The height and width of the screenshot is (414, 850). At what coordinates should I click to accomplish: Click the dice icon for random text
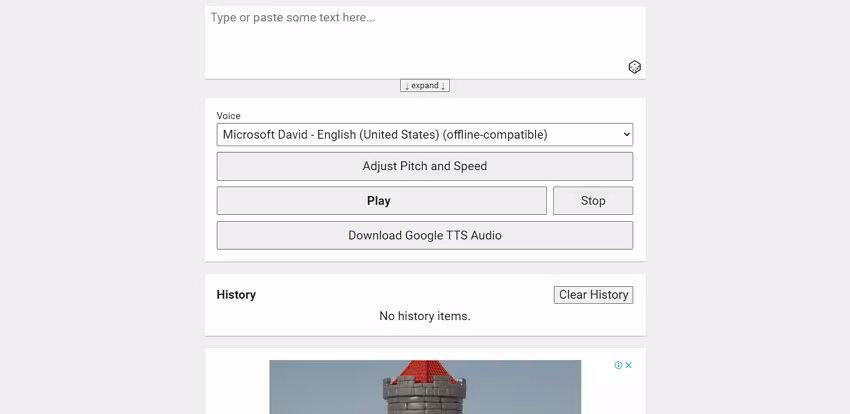tap(634, 67)
